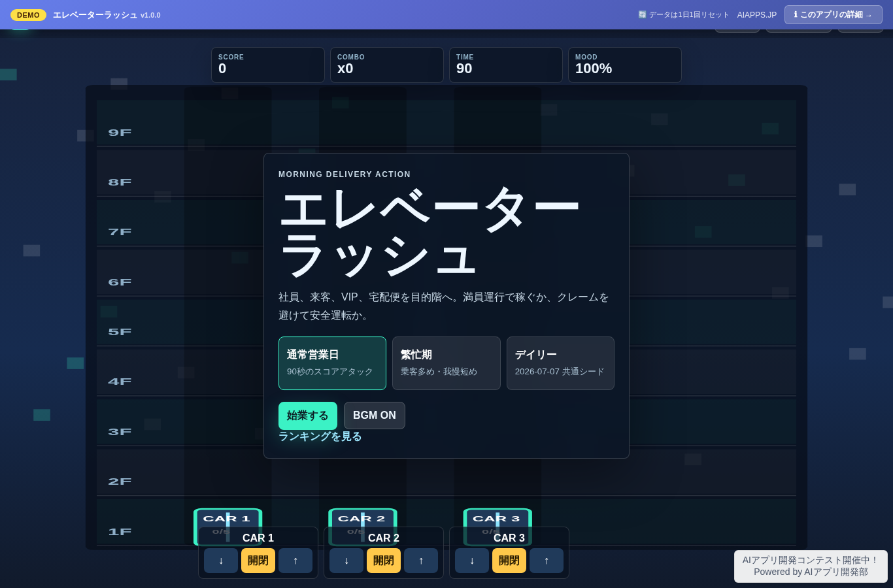Send CAR 2 up with arrow button

pyautogui.click(x=421, y=561)
